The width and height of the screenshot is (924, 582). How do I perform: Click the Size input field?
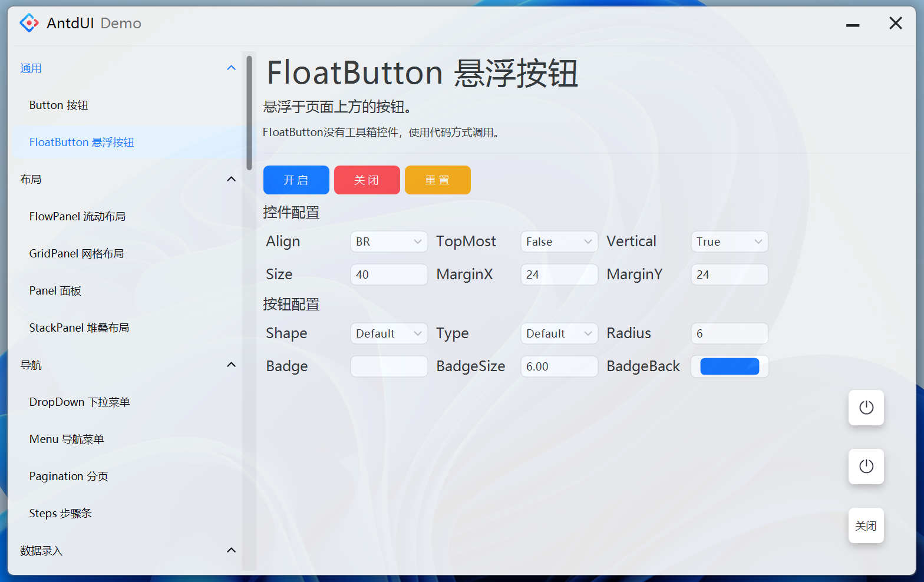click(x=388, y=275)
